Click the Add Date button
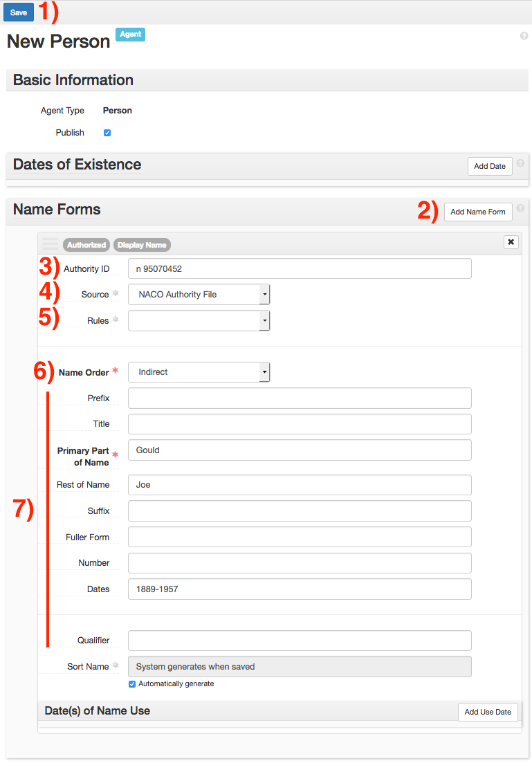This screenshot has height=763, width=532. (490, 166)
